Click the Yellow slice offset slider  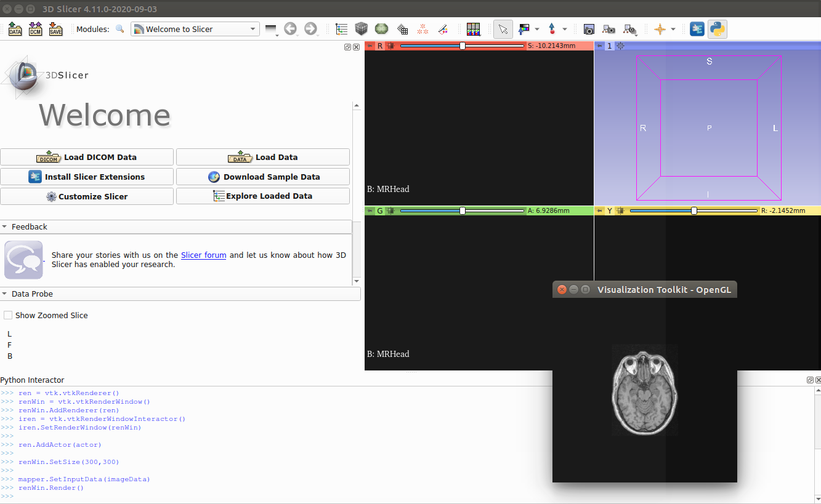(694, 210)
